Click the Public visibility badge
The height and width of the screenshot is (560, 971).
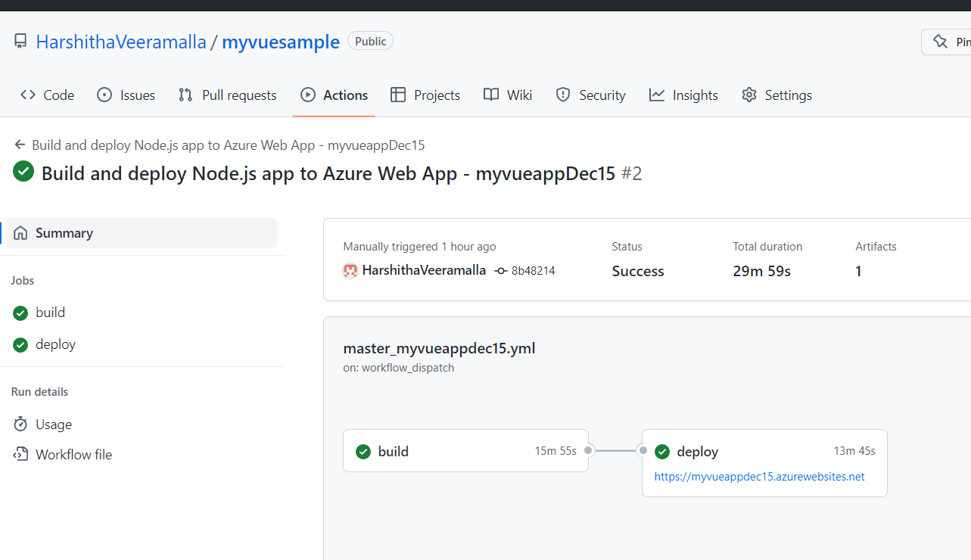coord(370,41)
